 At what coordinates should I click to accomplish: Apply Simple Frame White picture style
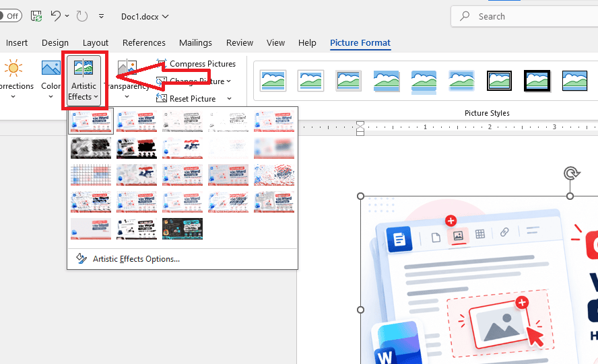tap(273, 81)
